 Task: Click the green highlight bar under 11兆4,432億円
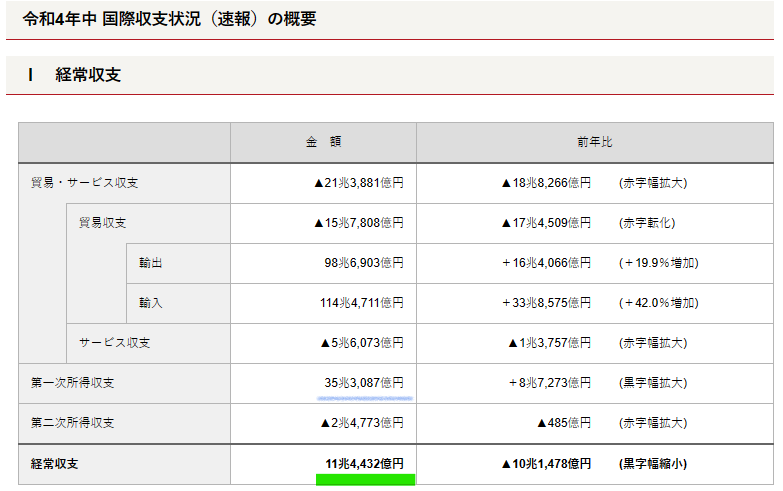(365, 480)
